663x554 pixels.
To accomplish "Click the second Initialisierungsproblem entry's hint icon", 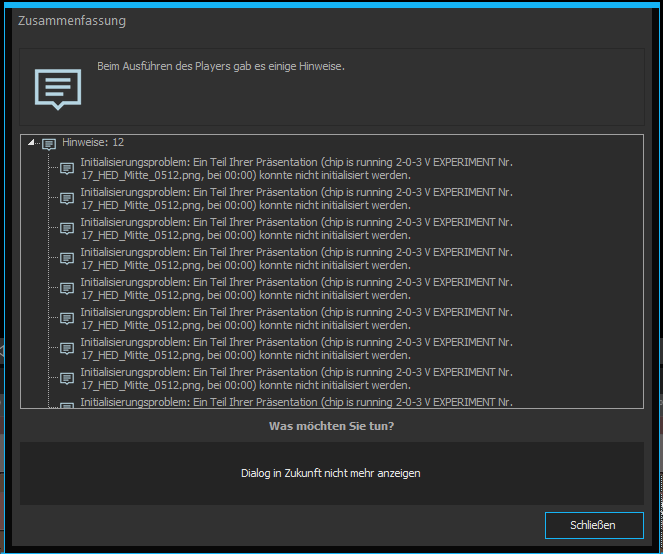I will (67, 199).
